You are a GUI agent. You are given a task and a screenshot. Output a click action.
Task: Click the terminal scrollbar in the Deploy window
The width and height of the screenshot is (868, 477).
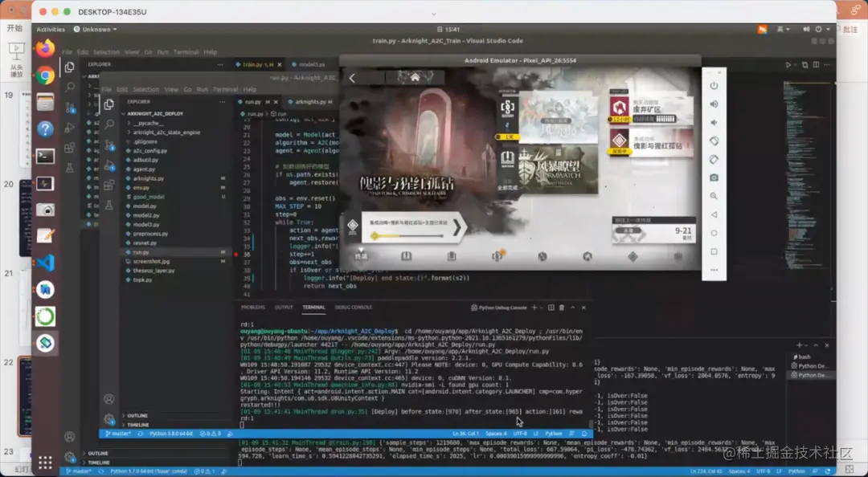[x=591, y=425]
